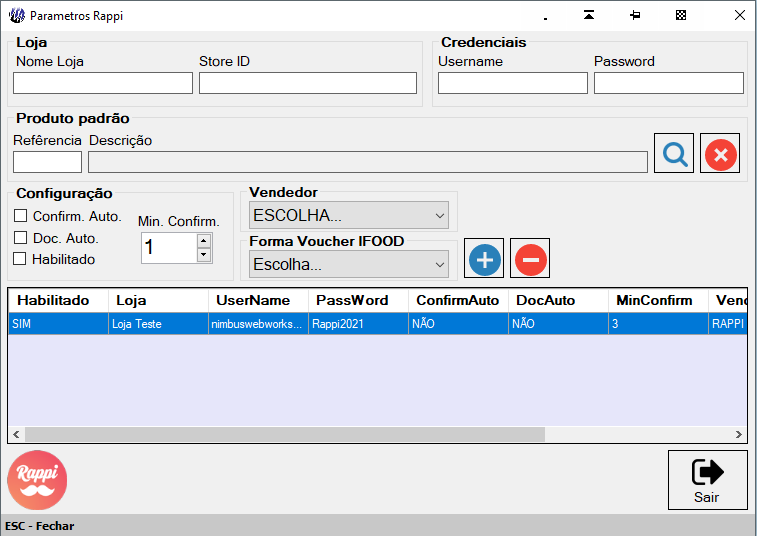The height and width of the screenshot is (536, 757).
Task: Click the Rappi logo icon
Action: point(37,480)
